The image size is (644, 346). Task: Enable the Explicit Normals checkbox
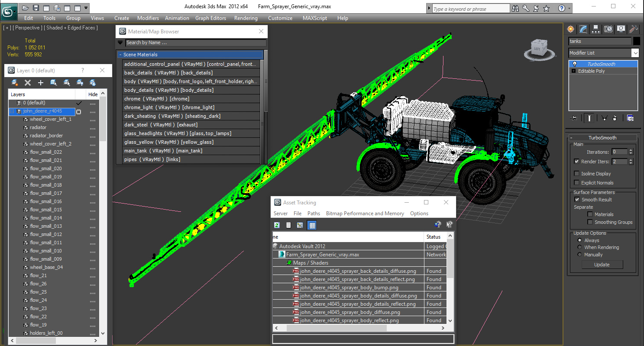(x=576, y=182)
